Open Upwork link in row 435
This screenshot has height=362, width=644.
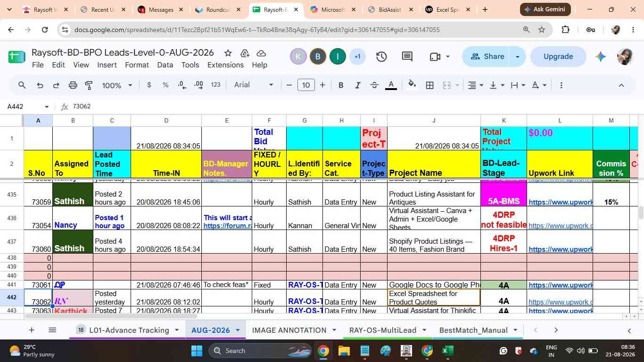[x=560, y=202]
